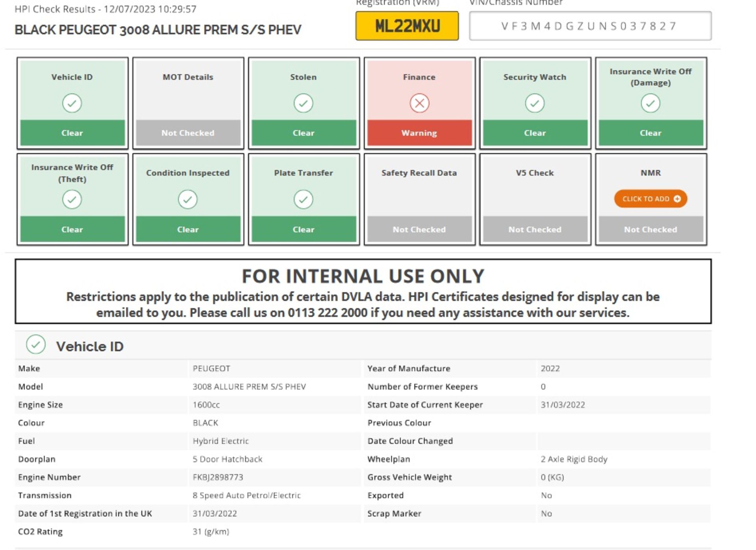Click the phone number 0113 222 2000
The image size is (756, 550).
coord(327,313)
